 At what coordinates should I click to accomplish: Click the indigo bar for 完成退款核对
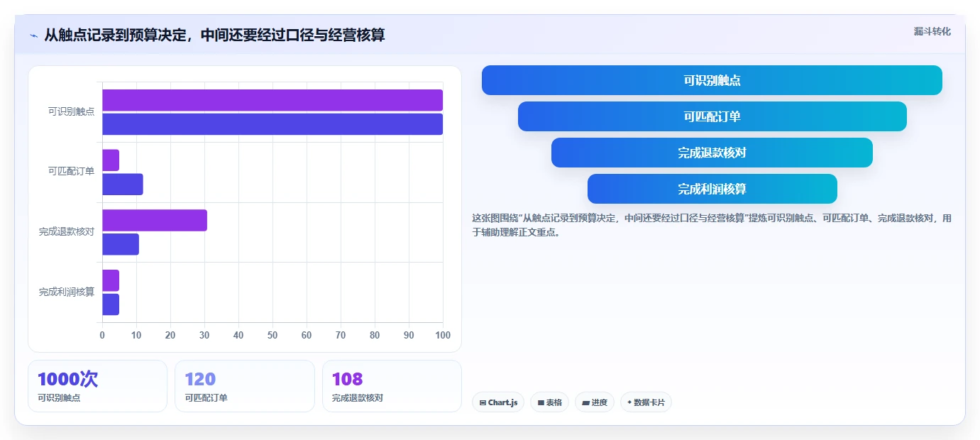121,244
